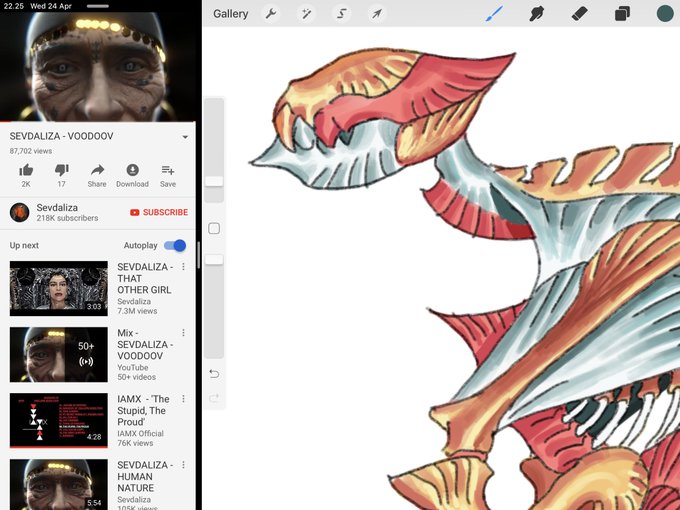Play the VOODOOV video player
This screenshot has height=510, width=680.
[x=98, y=66]
